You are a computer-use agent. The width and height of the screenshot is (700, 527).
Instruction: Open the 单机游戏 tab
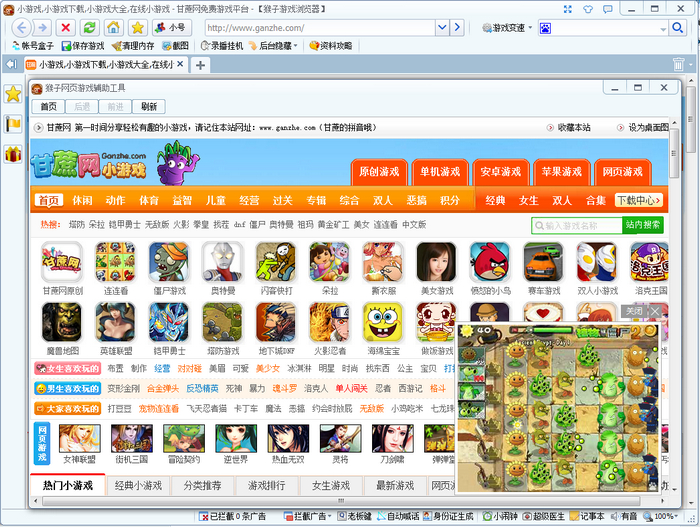point(440,172)
